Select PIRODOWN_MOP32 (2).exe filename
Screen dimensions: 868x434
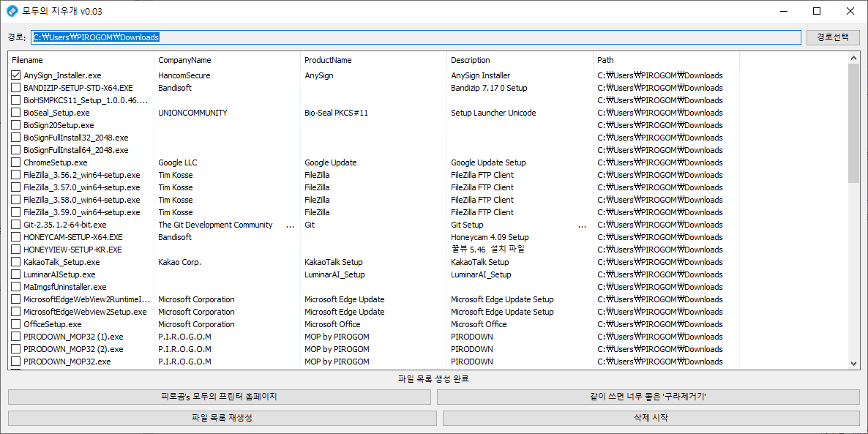coord(73,349)
